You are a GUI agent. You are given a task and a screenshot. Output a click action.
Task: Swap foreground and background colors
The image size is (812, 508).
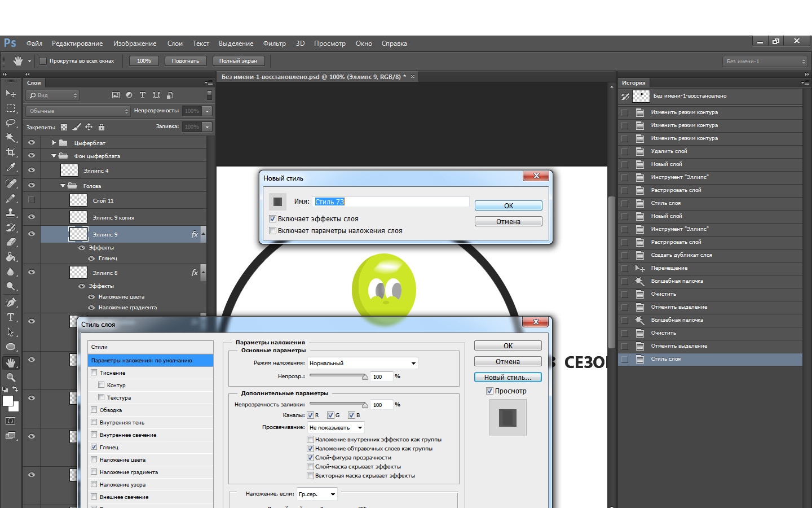coord(15,389)
